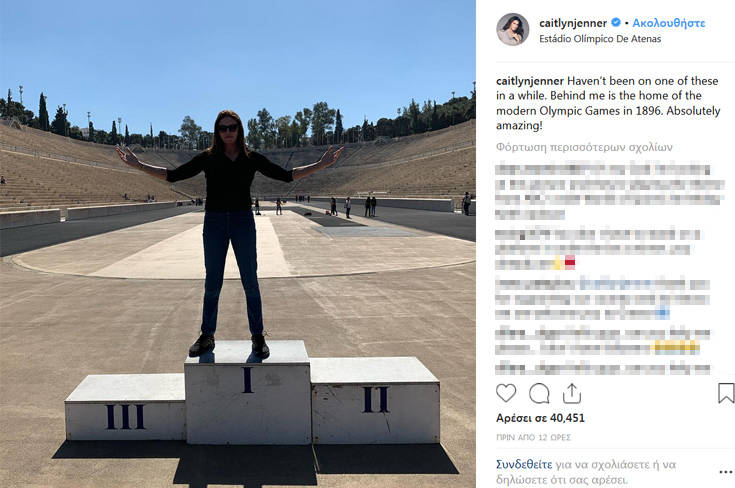Click the ΠΡΙΝ ΑΠΟ 12 ΩΡΕΣ timestamp

(533, 437)
